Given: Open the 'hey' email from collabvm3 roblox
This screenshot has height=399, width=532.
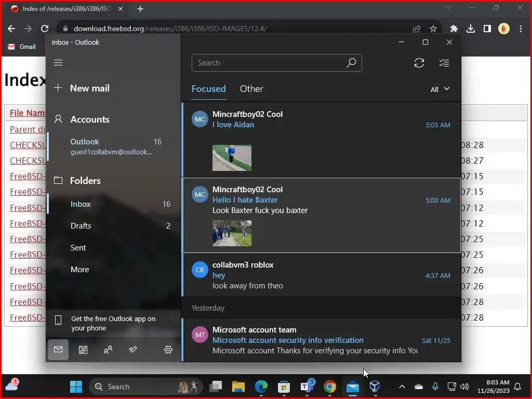Looking at the screenshot, I should point(321,275).
